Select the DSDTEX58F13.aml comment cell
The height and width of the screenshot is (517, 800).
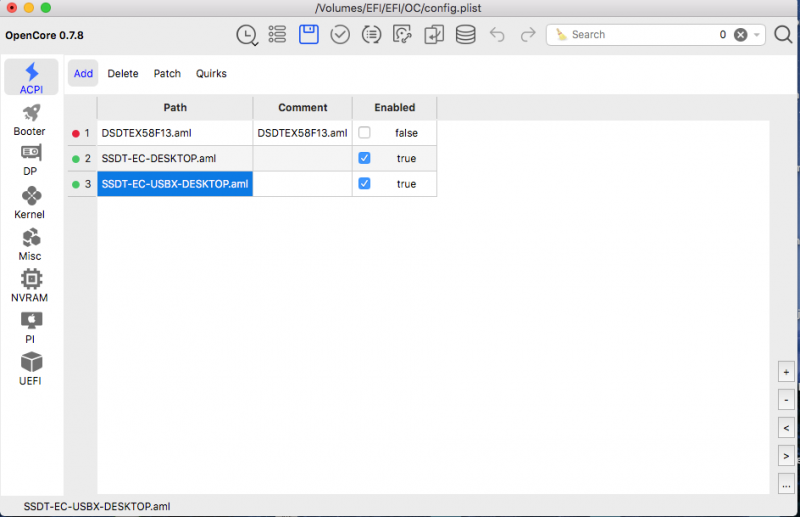pos(303,133)
